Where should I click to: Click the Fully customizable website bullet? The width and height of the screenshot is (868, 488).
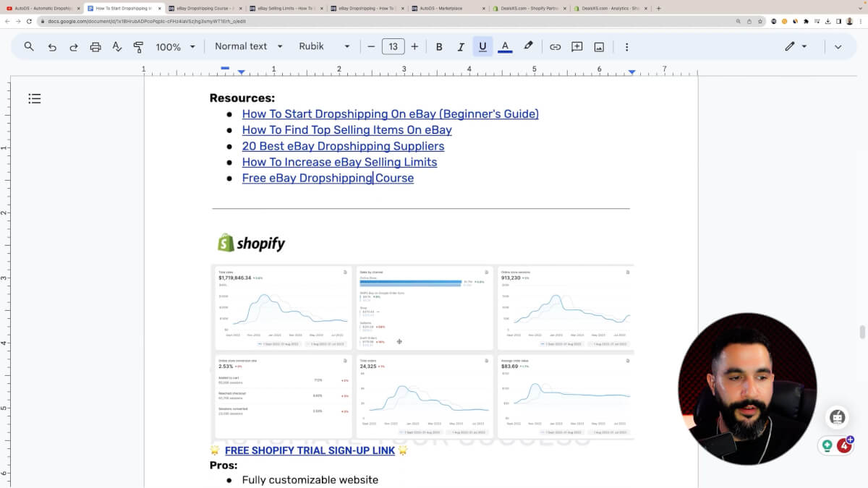point(310,480)
